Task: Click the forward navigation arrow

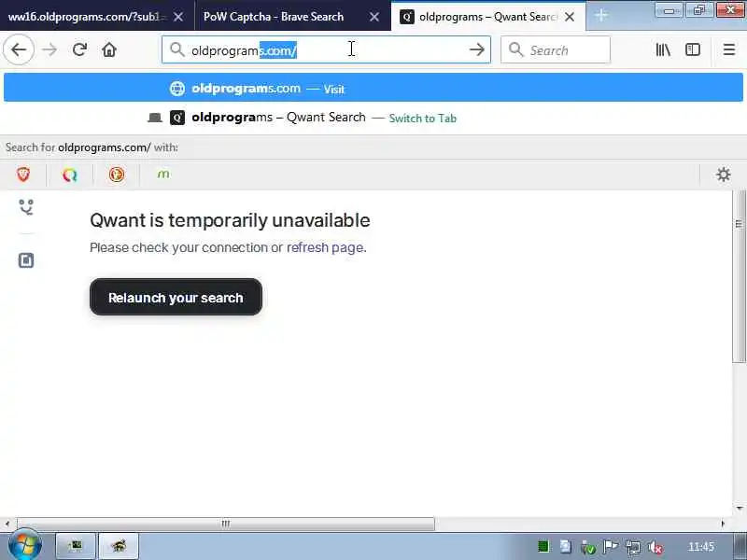Action: click(49, 49)
